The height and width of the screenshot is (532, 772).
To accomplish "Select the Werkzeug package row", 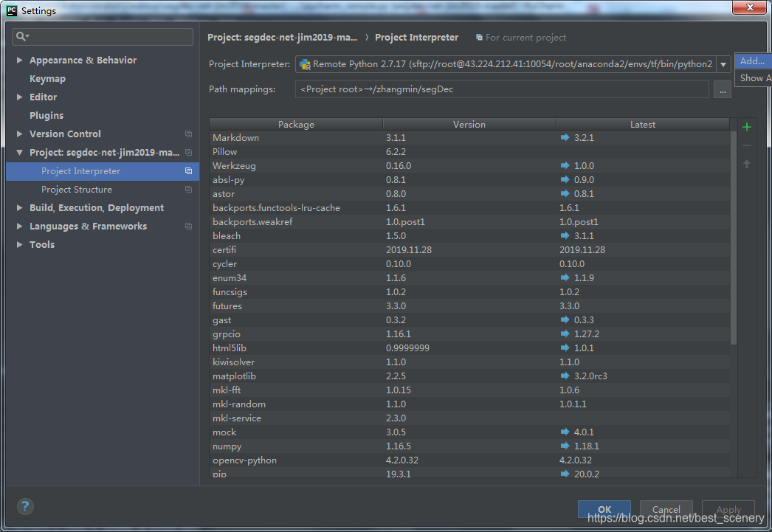I will coord(469,166).
